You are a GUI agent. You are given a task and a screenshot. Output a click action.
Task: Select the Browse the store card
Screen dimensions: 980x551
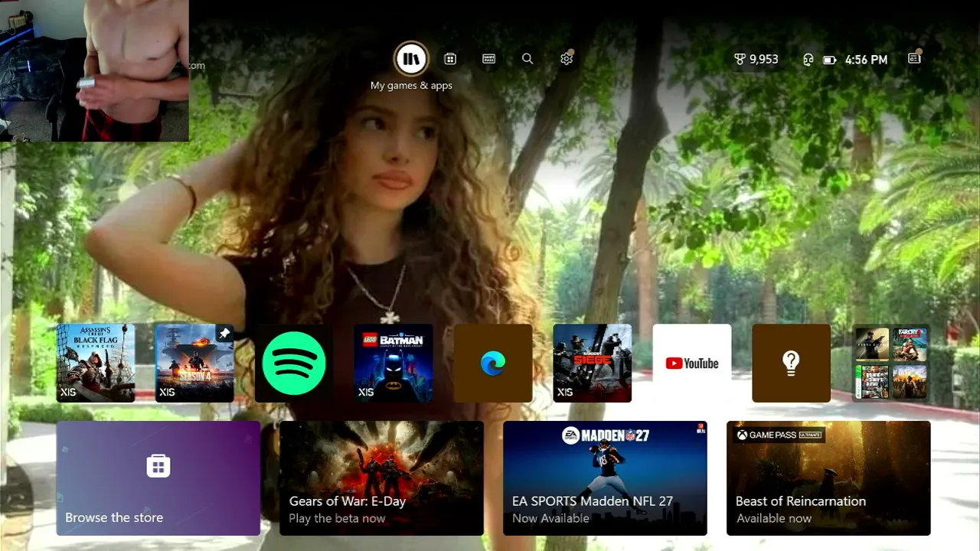(x=158, y=478)
